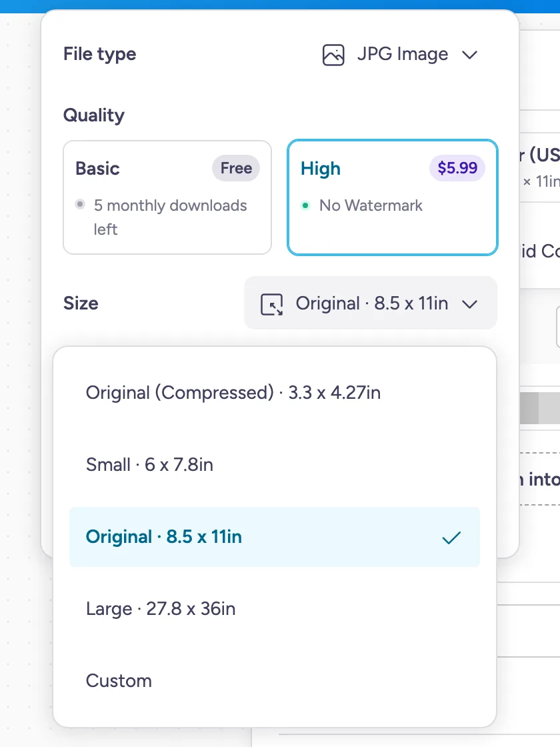
Task: Click the resize icon in Size selector
Action: pos(272,304)
